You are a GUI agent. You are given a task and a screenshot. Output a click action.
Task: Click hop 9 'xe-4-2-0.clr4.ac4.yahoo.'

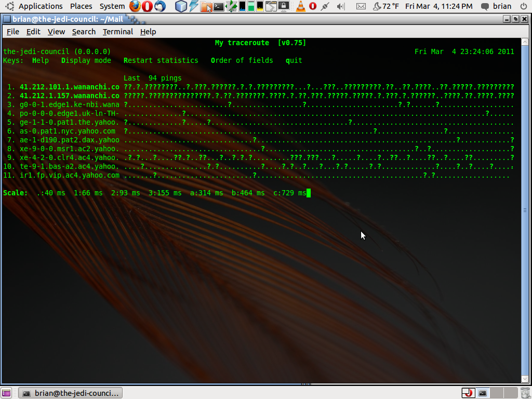[x=70, y=157]
